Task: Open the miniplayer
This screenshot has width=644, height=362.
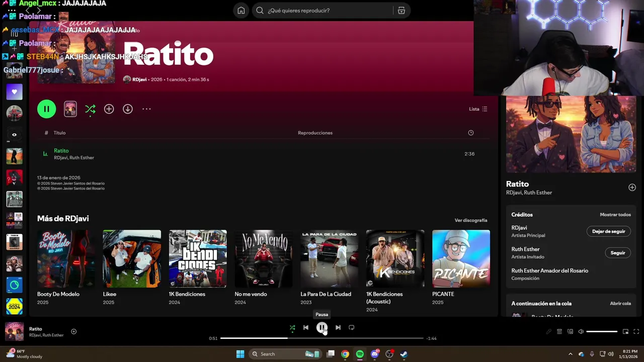Action: click(625, 332)
